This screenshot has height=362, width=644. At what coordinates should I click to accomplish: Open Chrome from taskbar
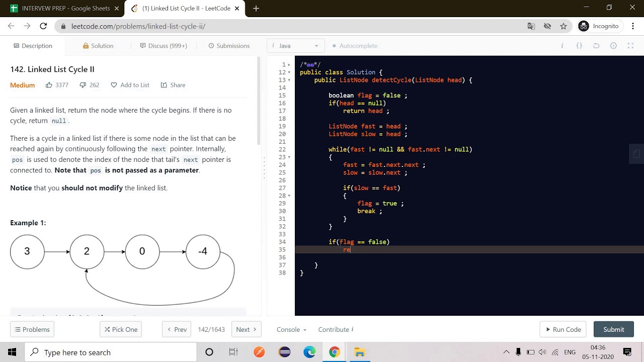(x=335, y=352)
